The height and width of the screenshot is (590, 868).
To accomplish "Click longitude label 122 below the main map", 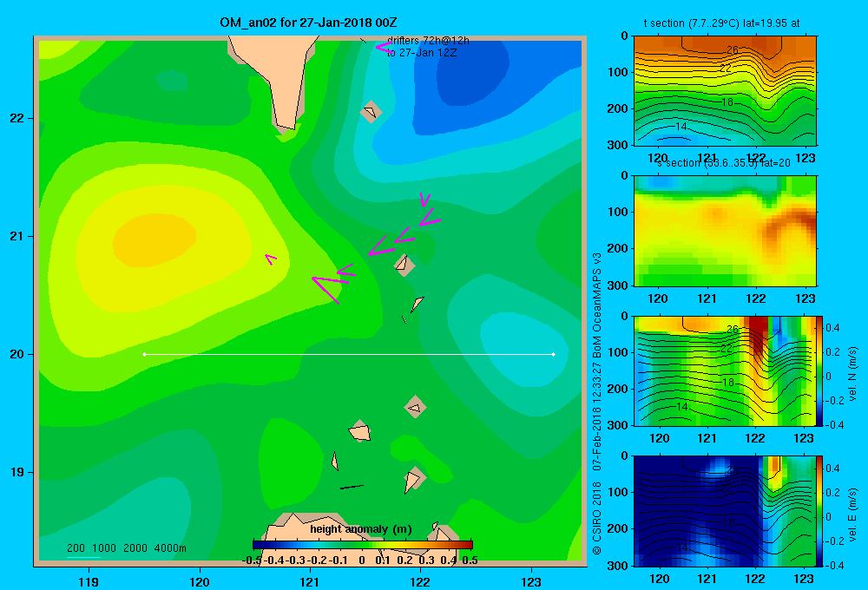I will coord(420,581).
